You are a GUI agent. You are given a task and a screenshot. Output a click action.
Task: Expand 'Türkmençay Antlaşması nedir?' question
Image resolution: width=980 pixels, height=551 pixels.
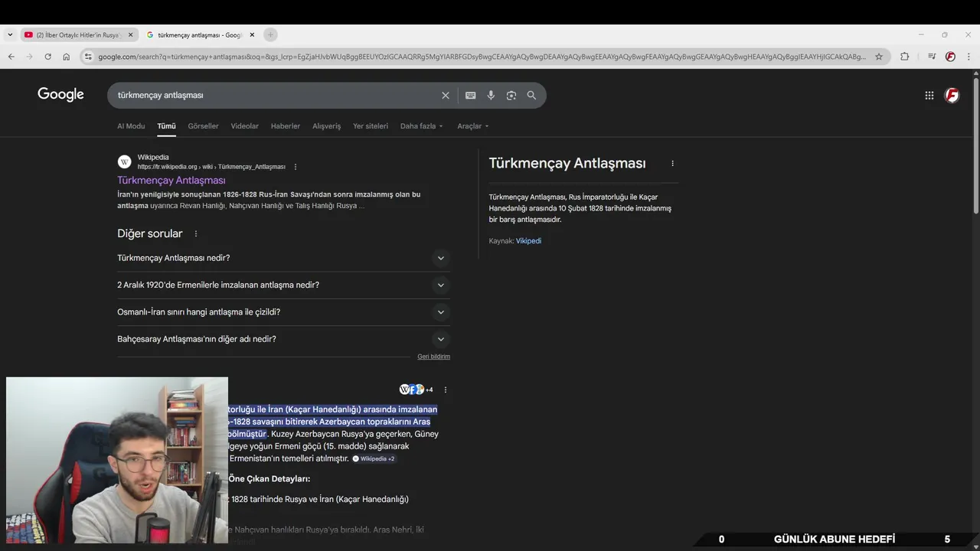point(283,258)
